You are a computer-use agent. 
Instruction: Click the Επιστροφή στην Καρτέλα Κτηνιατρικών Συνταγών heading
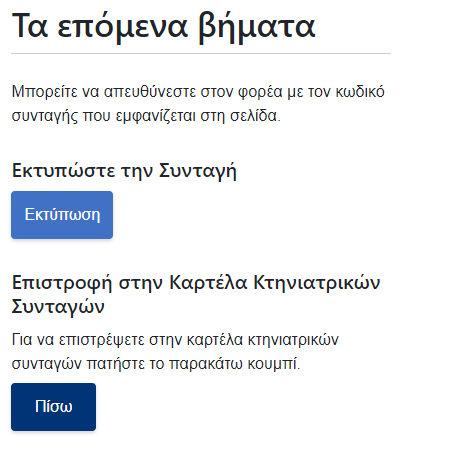(x=196, y=295)
